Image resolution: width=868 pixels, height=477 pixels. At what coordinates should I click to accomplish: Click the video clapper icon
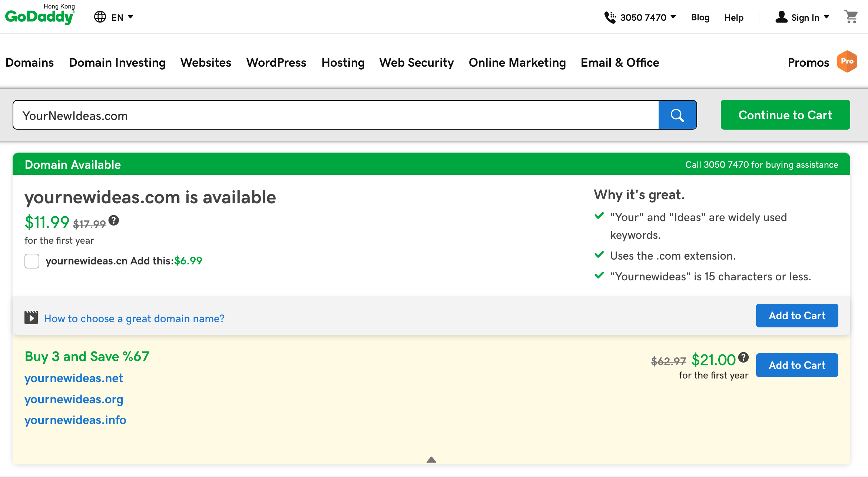31,317
